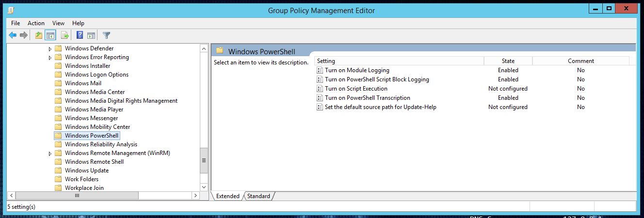This screenshot has width=644, height=218.
Task: Click the Up One Level folder icon
Action: pyautogui.click(x=39, y=35)
